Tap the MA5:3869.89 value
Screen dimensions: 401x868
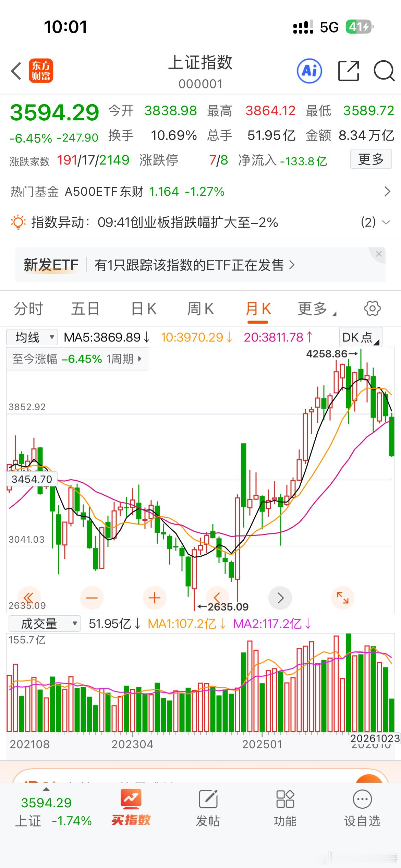click(x=107, y=337)
